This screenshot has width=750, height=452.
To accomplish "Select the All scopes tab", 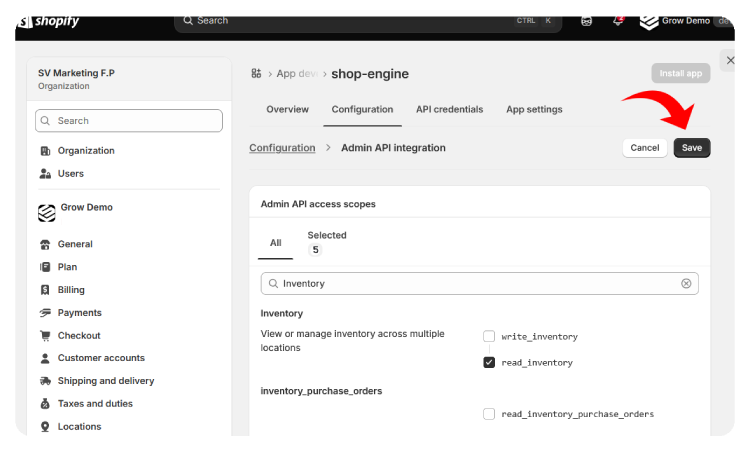I will [x=276, y=243].
